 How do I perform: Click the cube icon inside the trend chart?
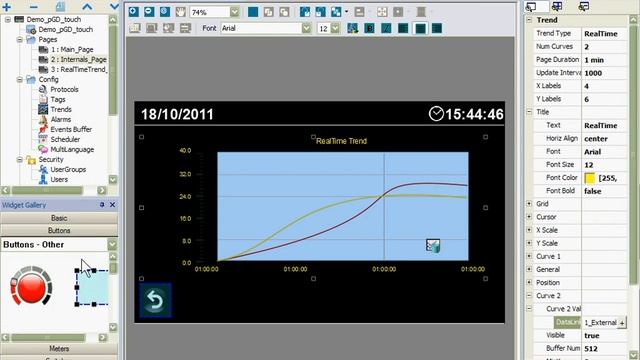(433, 246)
